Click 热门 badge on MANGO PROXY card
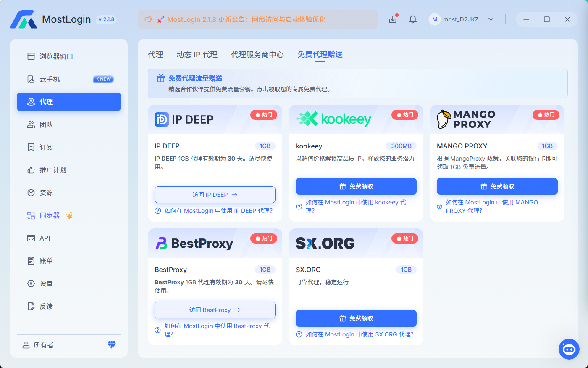This screenshot has height=368, width=588. (546, 115)
